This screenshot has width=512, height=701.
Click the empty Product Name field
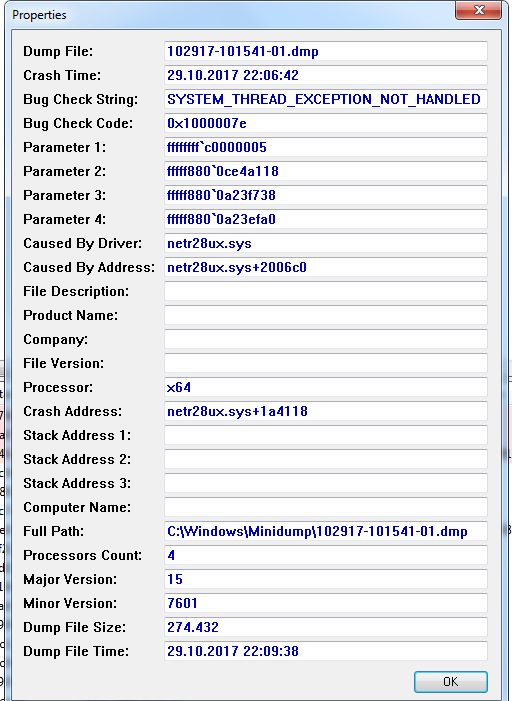(326, 315)
